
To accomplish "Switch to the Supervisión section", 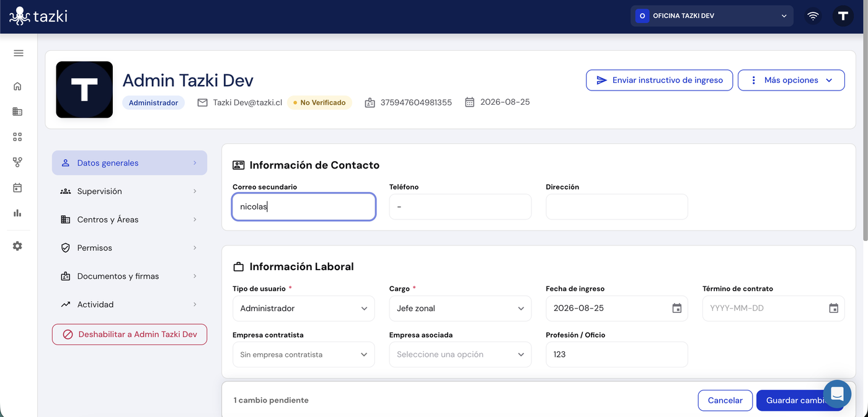I will (x=130, y=191).
